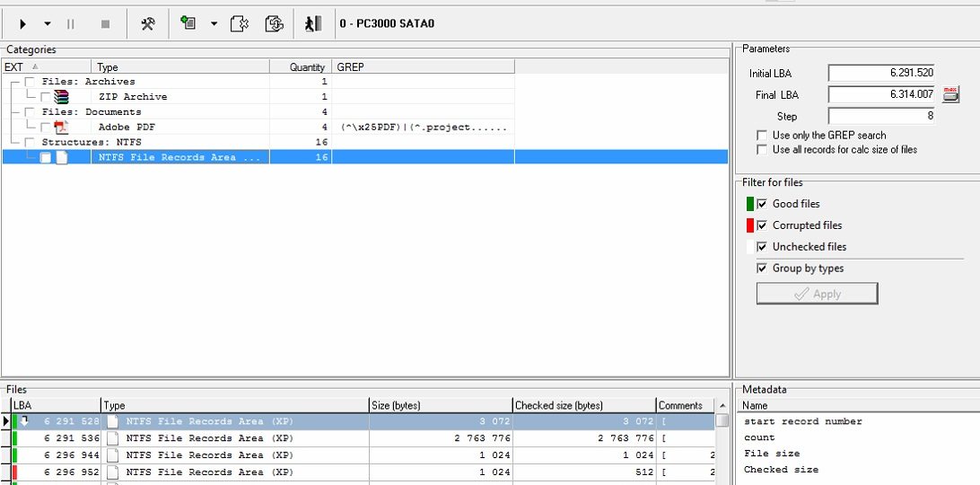Uncheck the Unchecked files filter
980x485 pixels.
point(762,247)
